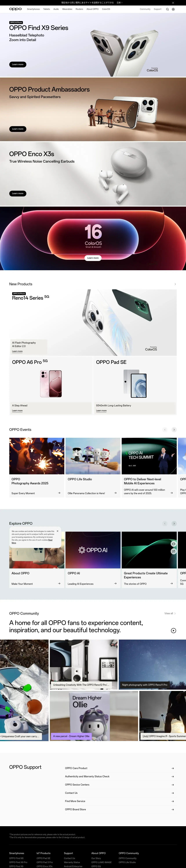This screenshot has width=186, height=868.
Task: Open Our Story footer link
Action: point(96,858)
